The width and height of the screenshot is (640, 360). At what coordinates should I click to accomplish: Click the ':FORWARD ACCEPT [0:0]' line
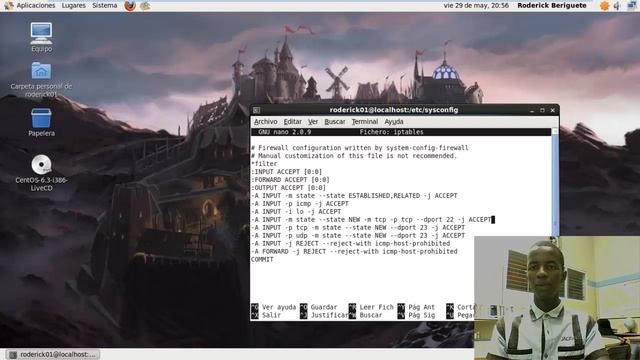(x=290, y=180)
